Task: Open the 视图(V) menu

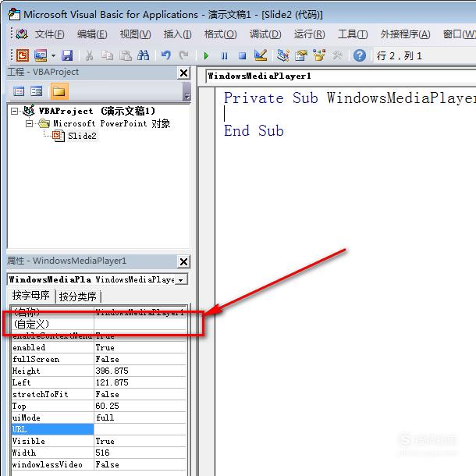Action: click(x=136, y=34)
